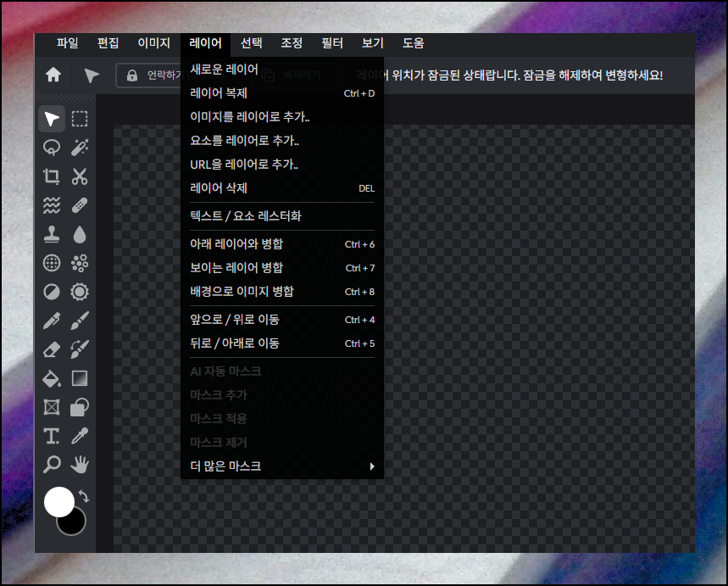Choose 아래 레이어와 병합
Viewport: 728px width, 586px height.
[282, 244]
